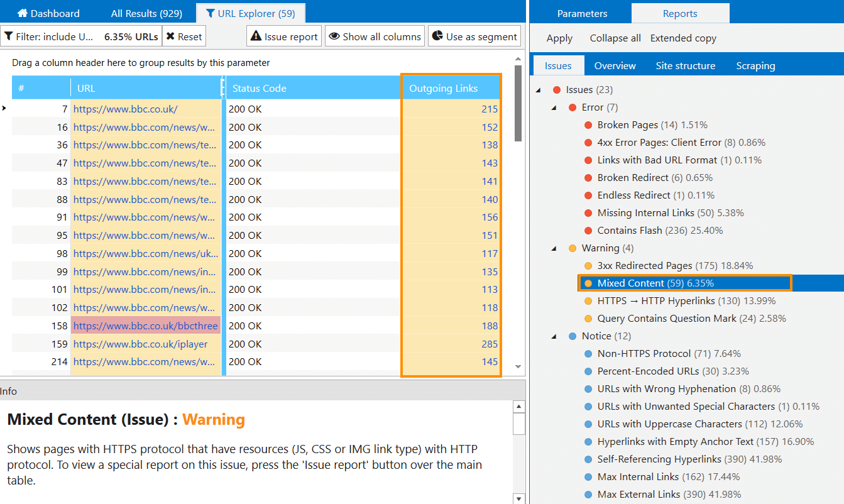Click the Filter: include URLs button
Viewport: 844px width, 504px height.
coord(81,36)
